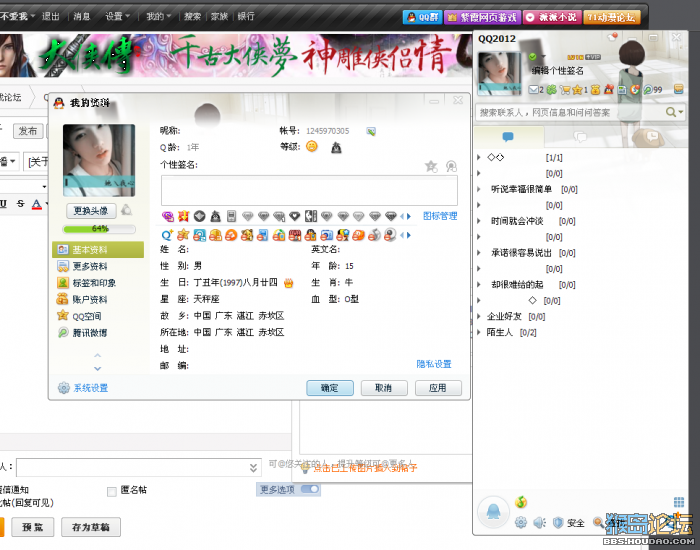This screenshot has width=700, height=550.
Task: Click the yellow star Qzone icon in QQ panel
Action: [579, 90]
